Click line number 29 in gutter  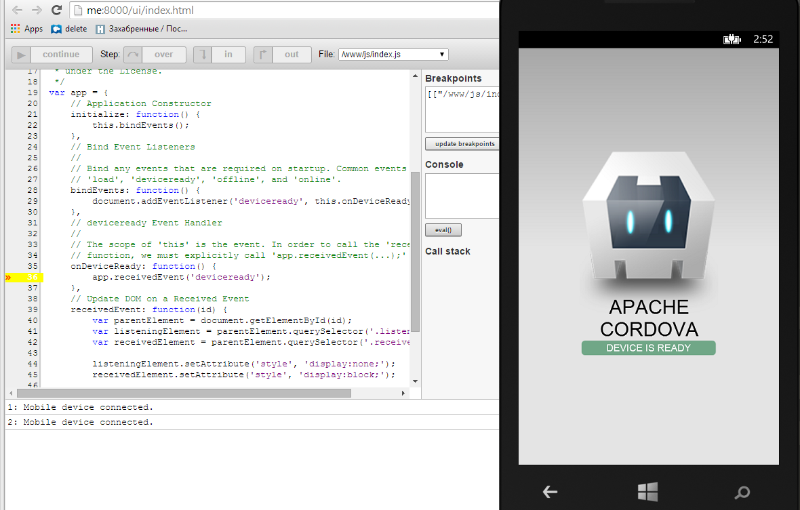[x=33, y=201]
